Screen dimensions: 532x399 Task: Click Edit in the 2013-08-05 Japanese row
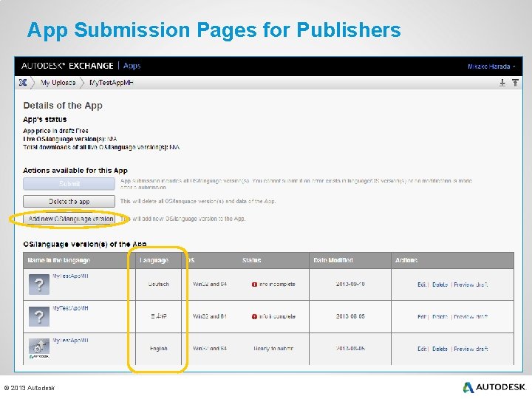coord(422,316)
